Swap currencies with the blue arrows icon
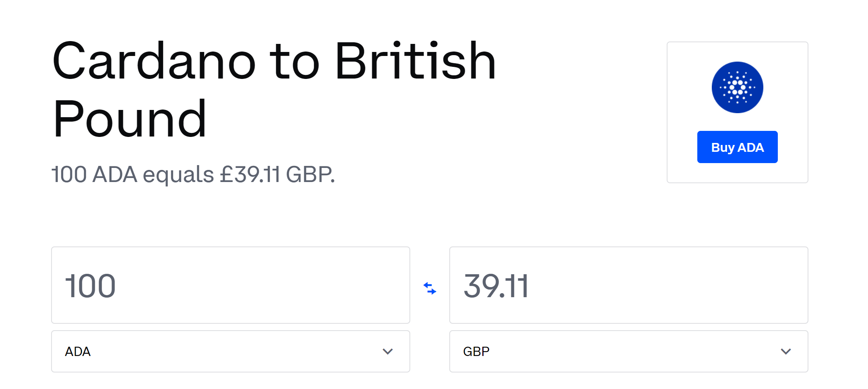 [x=430, y=288]
